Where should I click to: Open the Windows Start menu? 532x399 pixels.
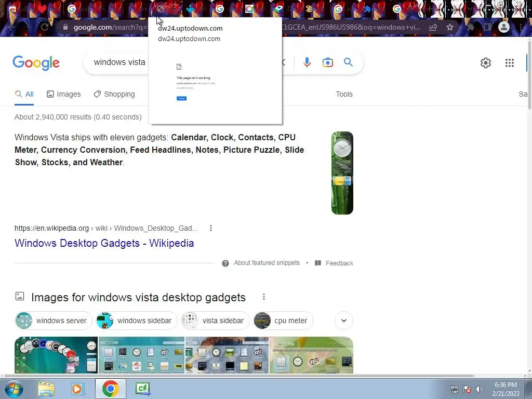pos(14,389)
